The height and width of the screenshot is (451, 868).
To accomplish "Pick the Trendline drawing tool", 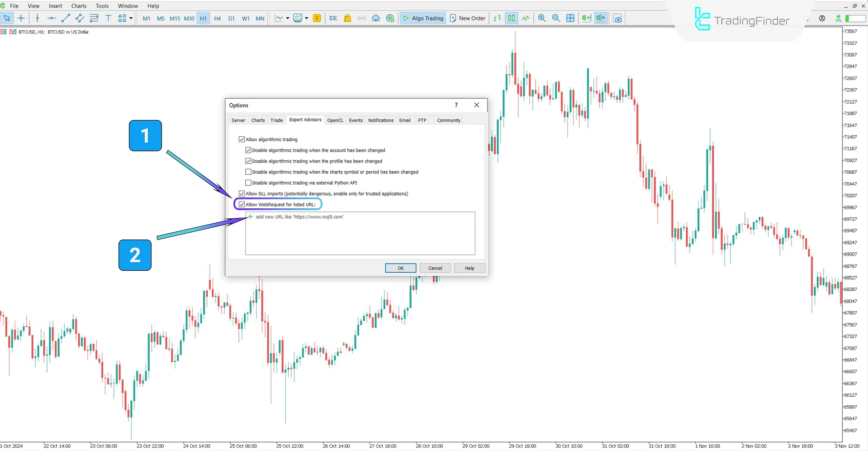I will [66, 18].
